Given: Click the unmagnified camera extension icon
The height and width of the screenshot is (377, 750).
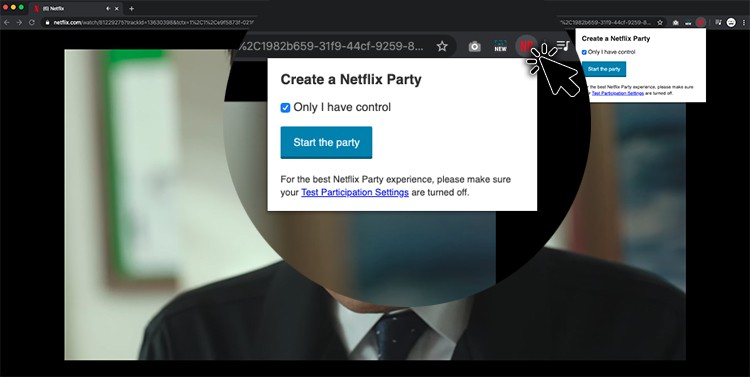Looking at the screenshot, I should point(675,22).
